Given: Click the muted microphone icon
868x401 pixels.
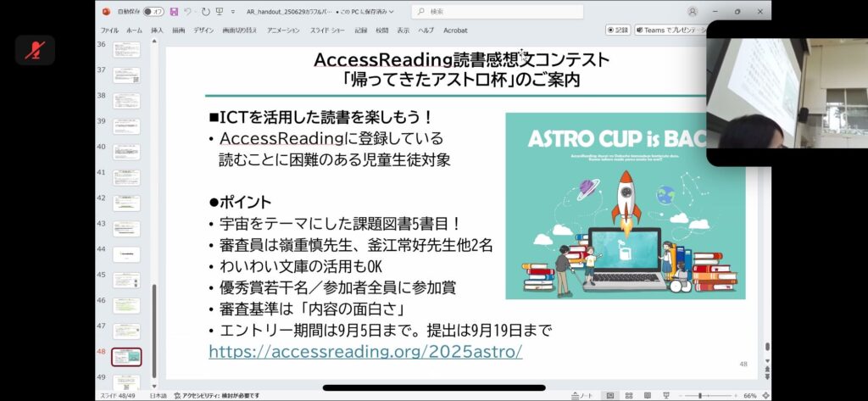Looking at the screenshot, I should (35, 50).
